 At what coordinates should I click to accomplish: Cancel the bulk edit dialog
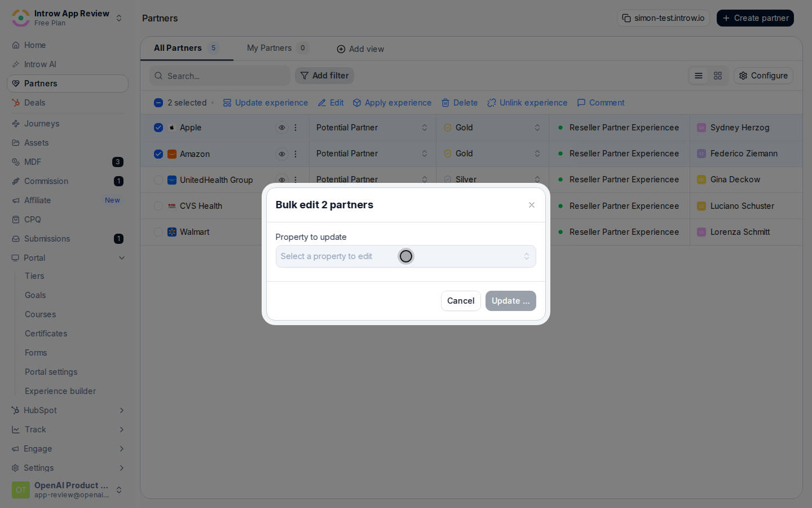tap(461, 301)
